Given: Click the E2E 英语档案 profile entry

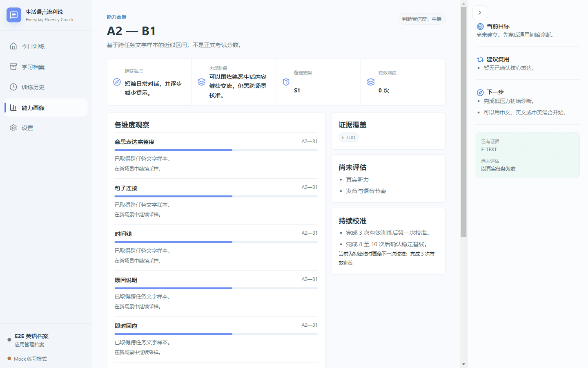Looking at the screenshot, I should tap(46, 340).
